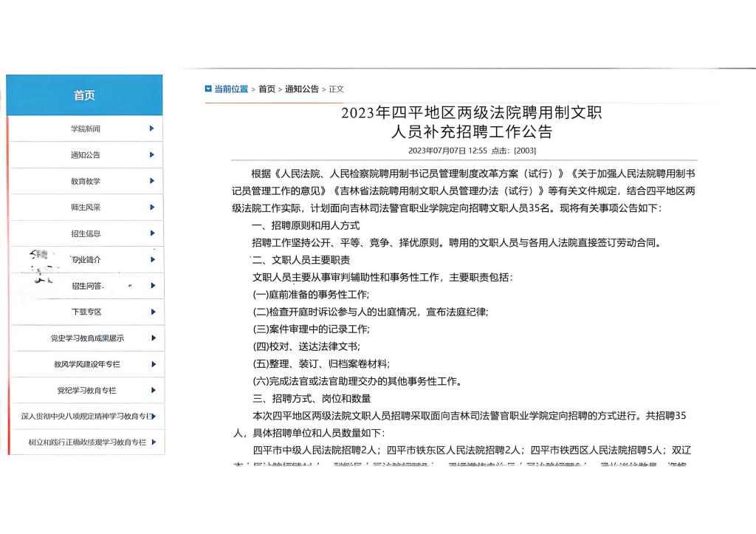Click line (二)检查开庭时诉讼参与人的出庭情况
Viewport: 756px width, 534px height.
371,312
